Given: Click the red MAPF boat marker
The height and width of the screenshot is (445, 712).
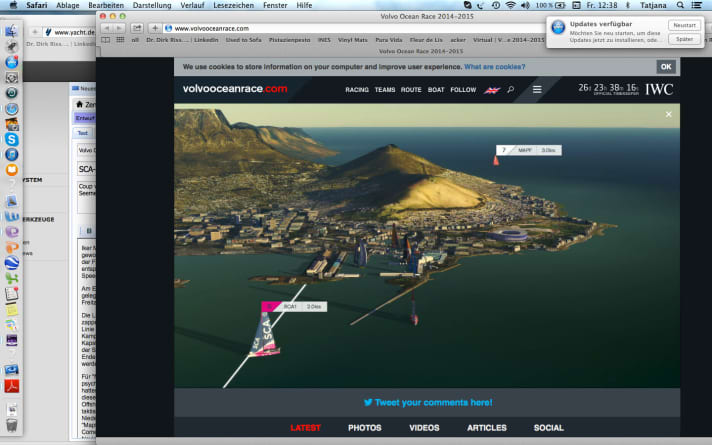Looking at the screenshot, I should coord(496,161).
